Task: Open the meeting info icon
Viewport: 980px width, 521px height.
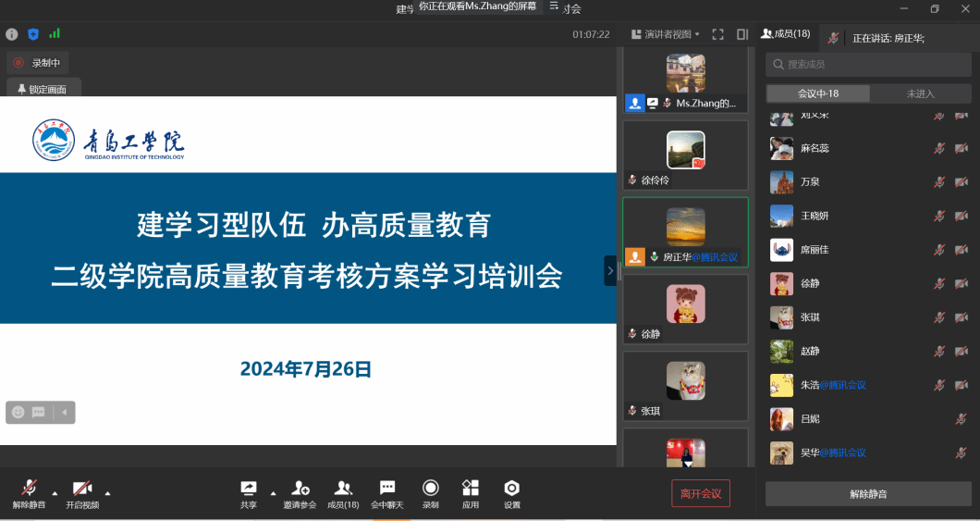Action: pos(12,34)
